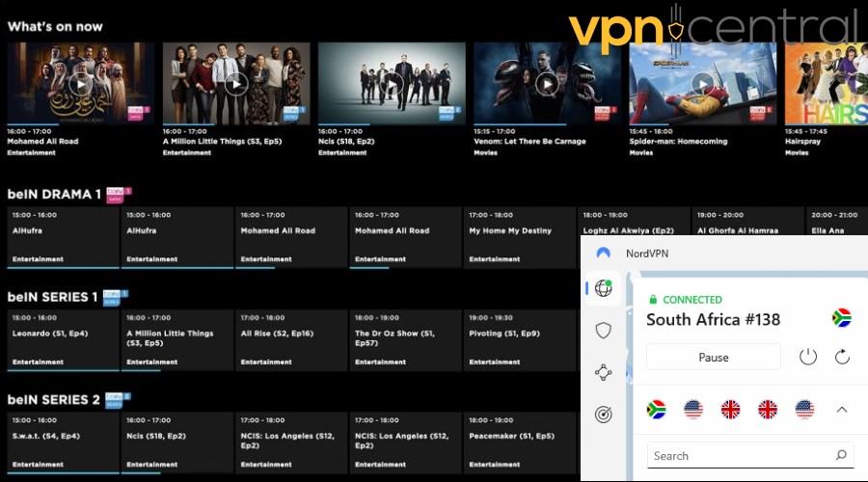Open Ncis (S18, Ep2) card in SERIES 2 row

coord(177,442)
